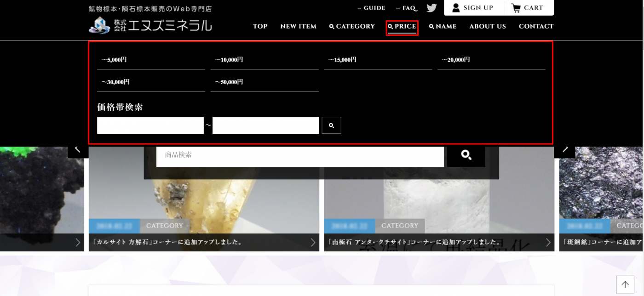The height and width of the screenshot is (296, 644).
Task: Expand the NAME search menu
Action: (x=443, y=27)
